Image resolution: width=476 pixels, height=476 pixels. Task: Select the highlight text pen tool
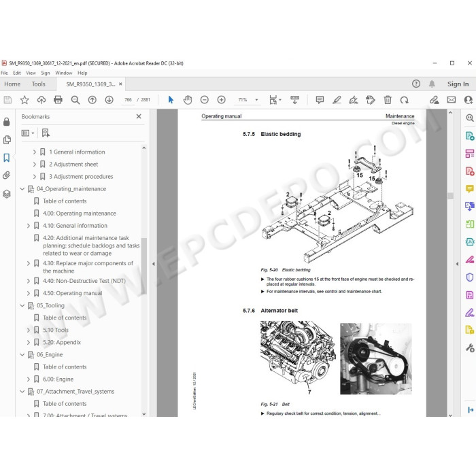[337, 99]
